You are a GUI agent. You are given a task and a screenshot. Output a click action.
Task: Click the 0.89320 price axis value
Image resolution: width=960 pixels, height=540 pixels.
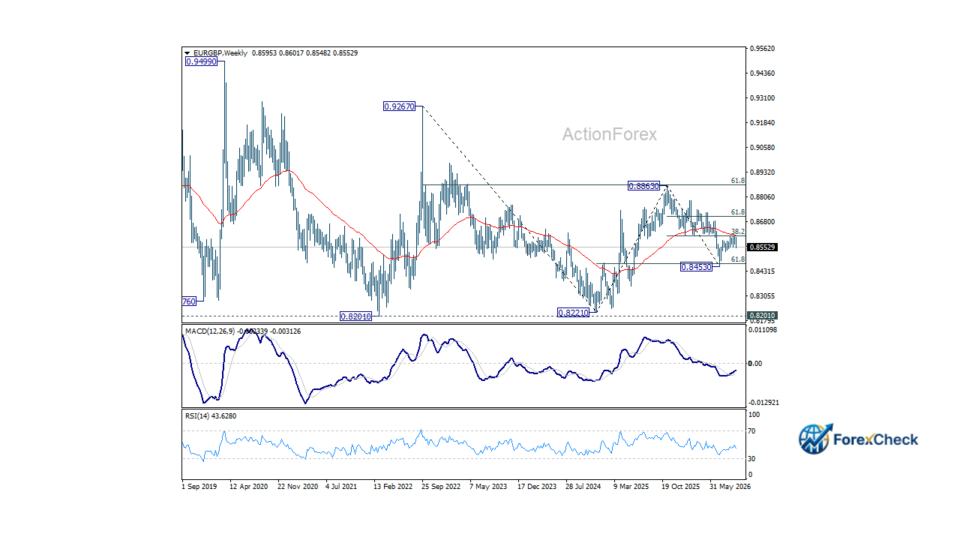(762, 173)
